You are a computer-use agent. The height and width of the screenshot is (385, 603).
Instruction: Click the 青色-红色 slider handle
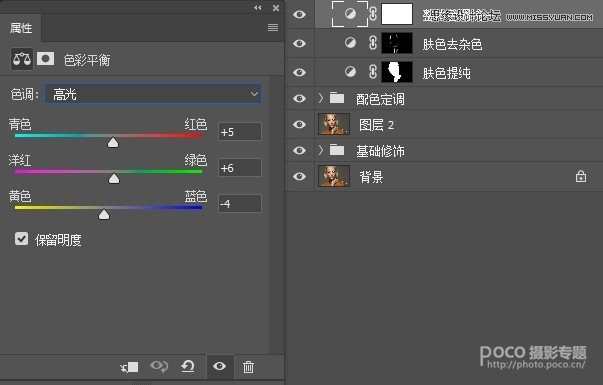(x=113, y=143)
